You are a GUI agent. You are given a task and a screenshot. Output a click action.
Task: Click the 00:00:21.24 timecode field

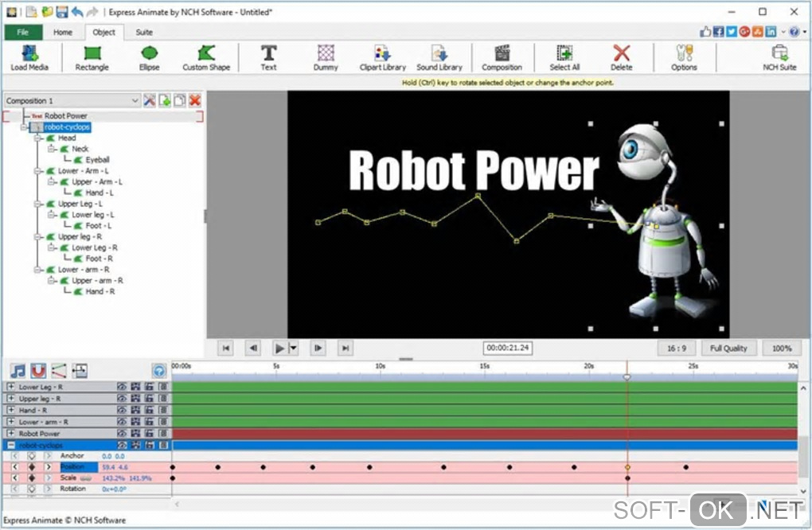[508, 348]
